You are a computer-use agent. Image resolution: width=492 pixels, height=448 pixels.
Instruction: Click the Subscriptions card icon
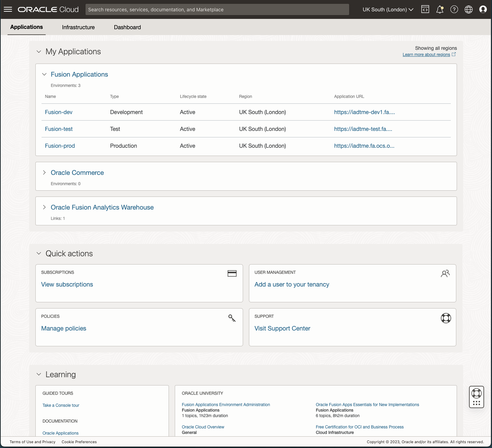[x=232, y=273]
